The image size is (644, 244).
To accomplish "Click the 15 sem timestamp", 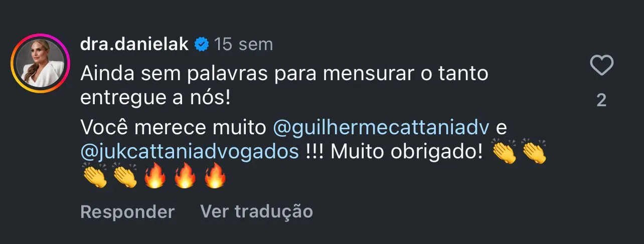I will coord(244,45).
